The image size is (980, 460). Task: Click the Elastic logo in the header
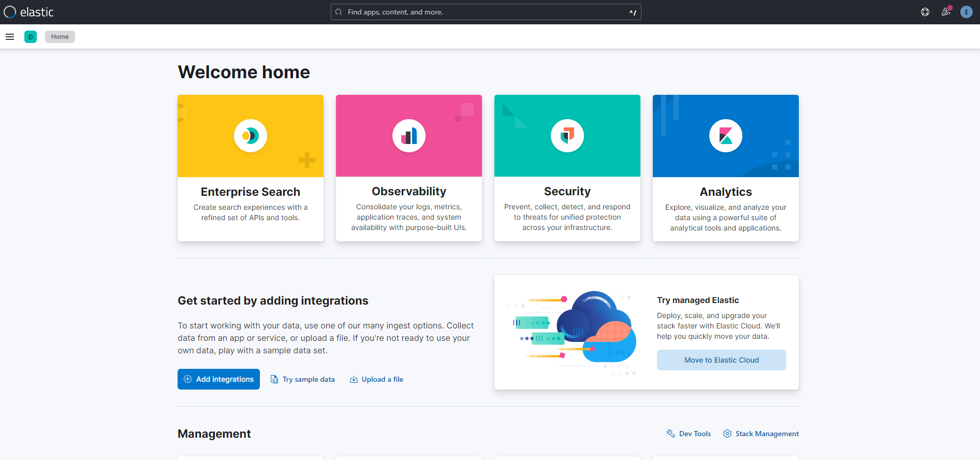28,12
